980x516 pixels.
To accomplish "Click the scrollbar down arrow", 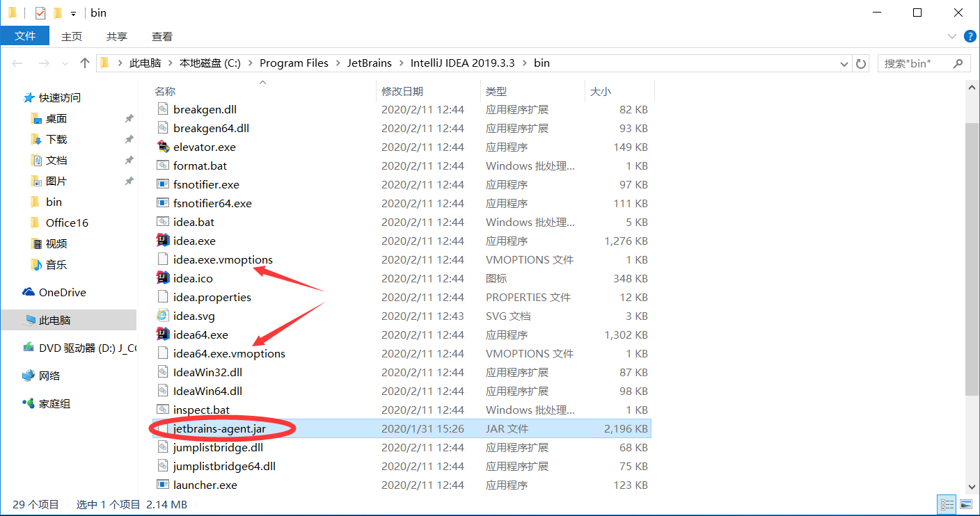I will 972,487.
